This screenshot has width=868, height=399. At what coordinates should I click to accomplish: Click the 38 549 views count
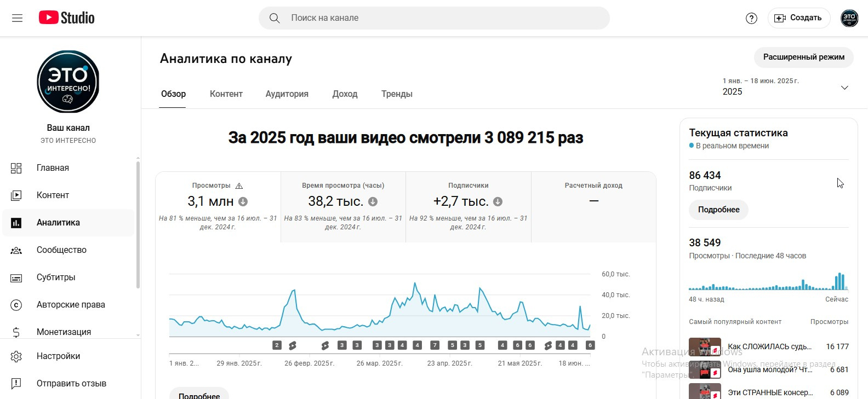705,243
